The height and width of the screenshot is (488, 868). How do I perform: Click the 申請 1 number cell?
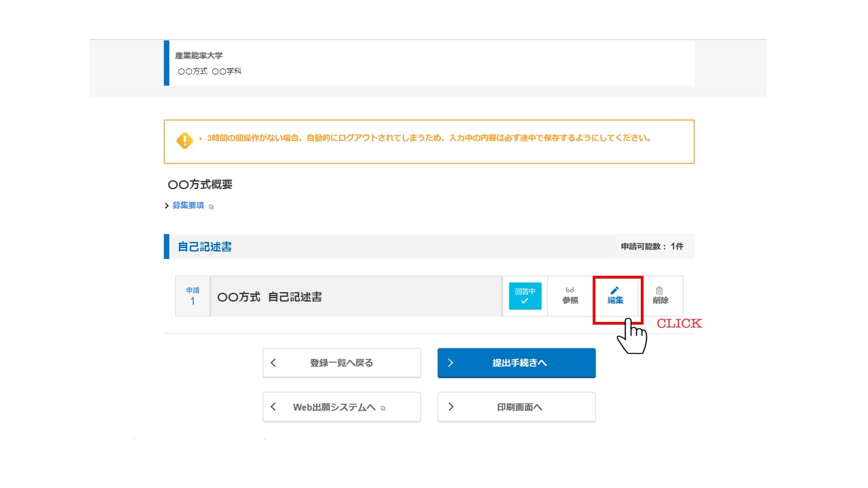pos(193,296)
